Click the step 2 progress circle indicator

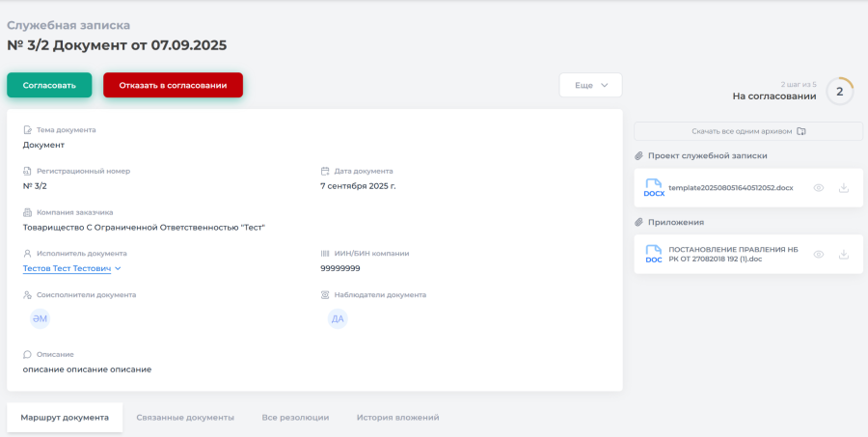839,92
